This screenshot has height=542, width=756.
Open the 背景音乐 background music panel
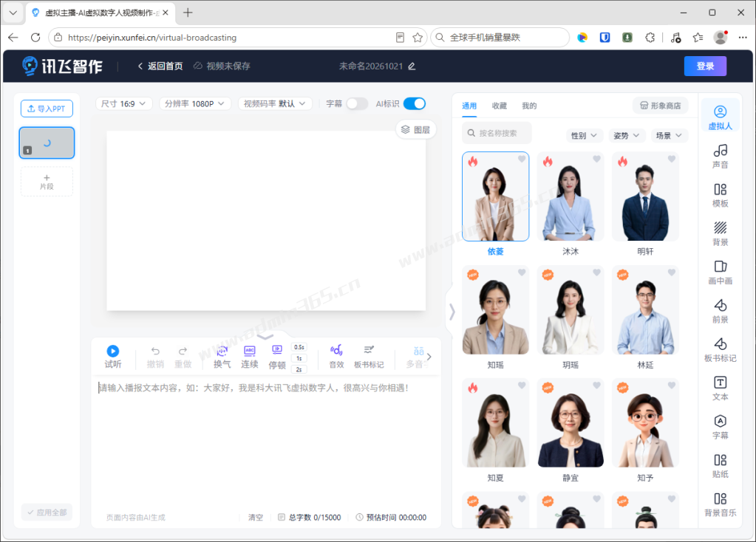point(720,504)
